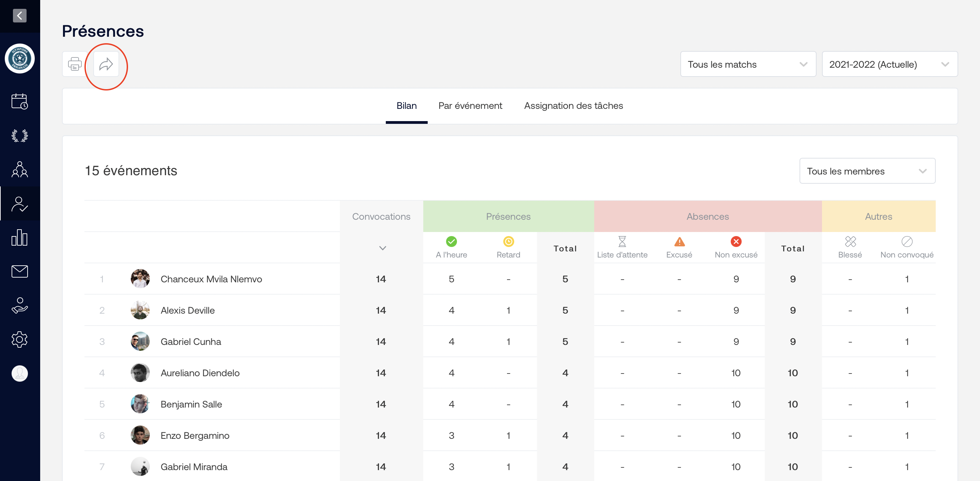Click Aureliano Diendelo's Non excusé value 10
The image size is (980, 481).
[x=736, y=373]
